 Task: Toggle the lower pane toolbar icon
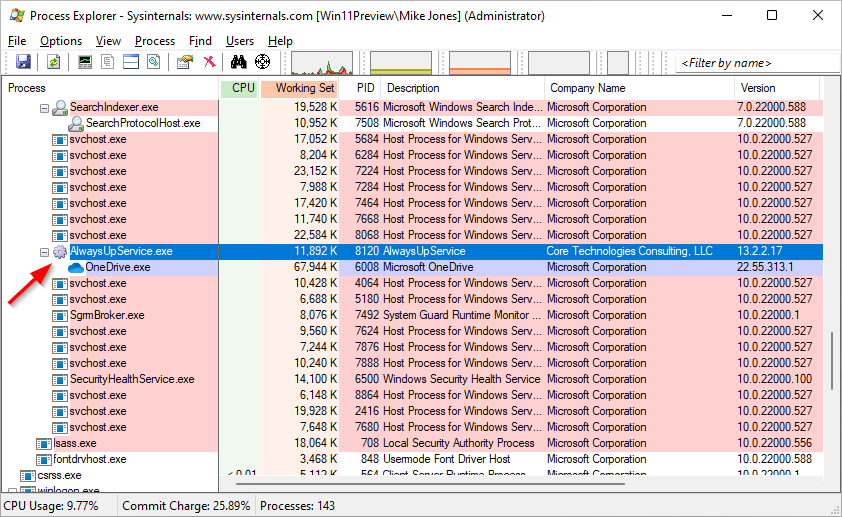131,62
